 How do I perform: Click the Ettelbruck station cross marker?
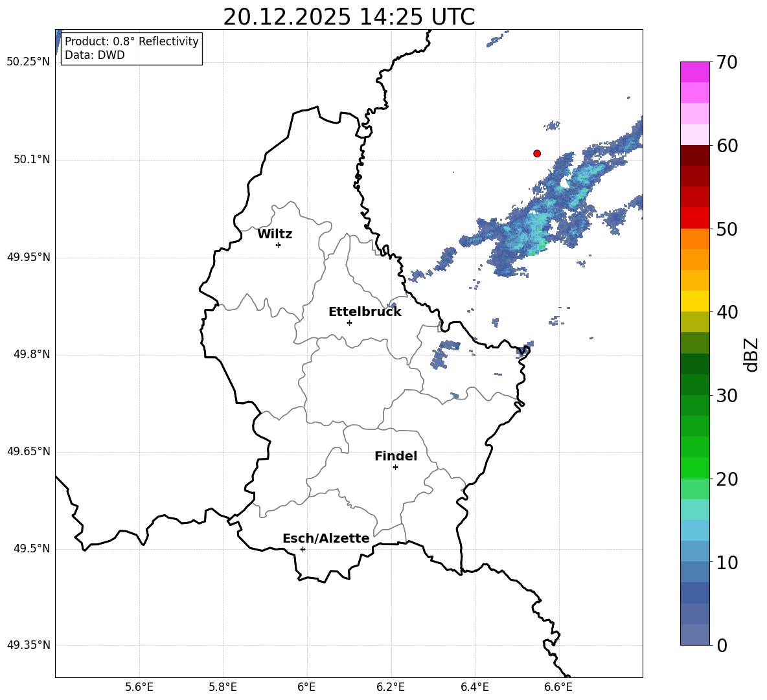[x=349, y=322]
